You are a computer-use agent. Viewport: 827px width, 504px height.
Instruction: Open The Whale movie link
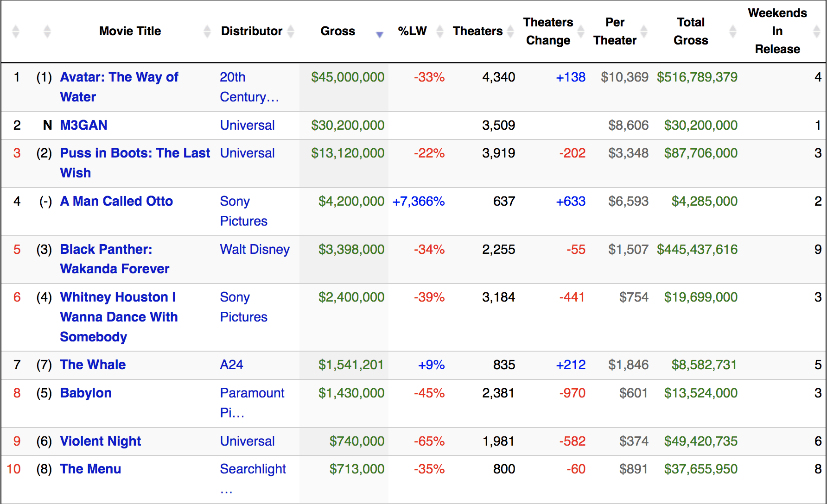coord(93,365)
